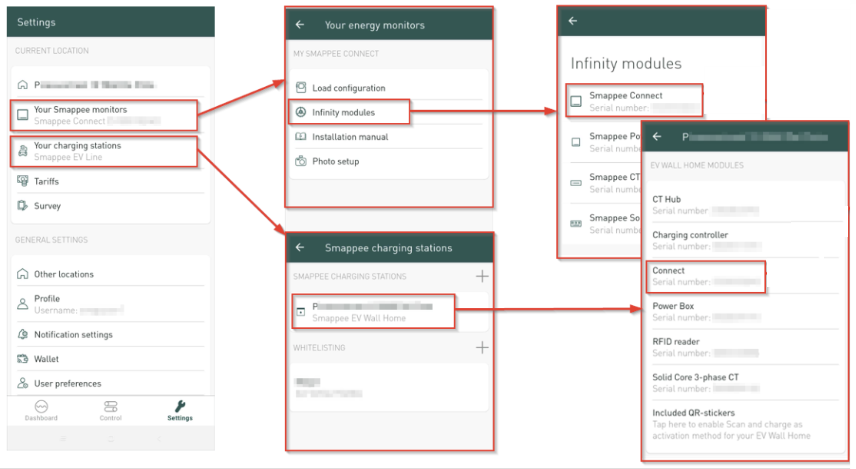Open the Wallet entry

[110, 359]
